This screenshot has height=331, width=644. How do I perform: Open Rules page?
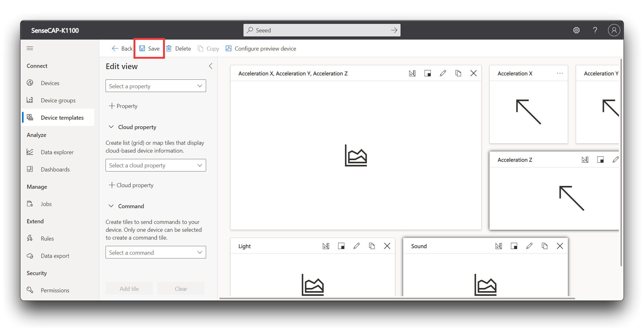pyautogui.click(x=58, y=238)
